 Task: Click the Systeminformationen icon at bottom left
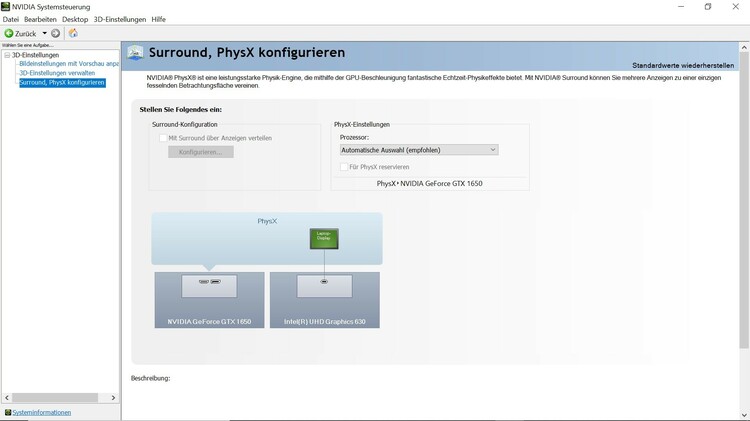click(8, 412)
